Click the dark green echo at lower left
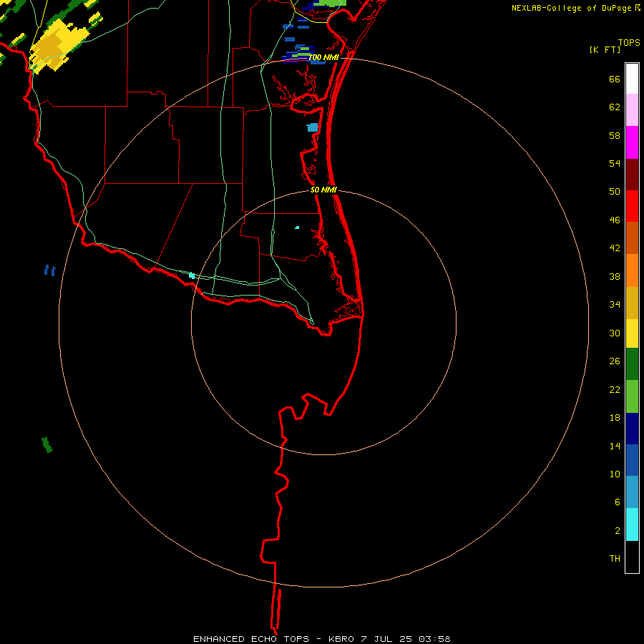 click(47, 445)
